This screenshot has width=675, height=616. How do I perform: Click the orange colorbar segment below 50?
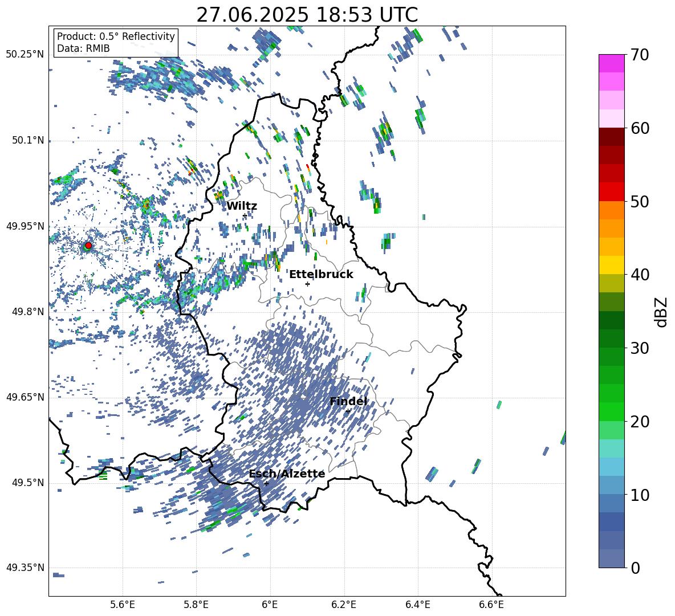pyautogui.click(x=612, y=210)
